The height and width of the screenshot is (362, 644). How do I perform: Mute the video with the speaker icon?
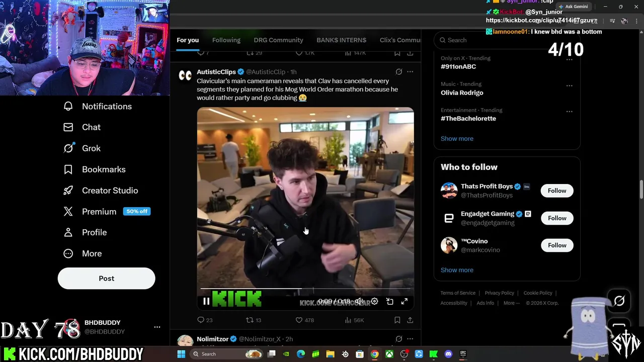359,301
